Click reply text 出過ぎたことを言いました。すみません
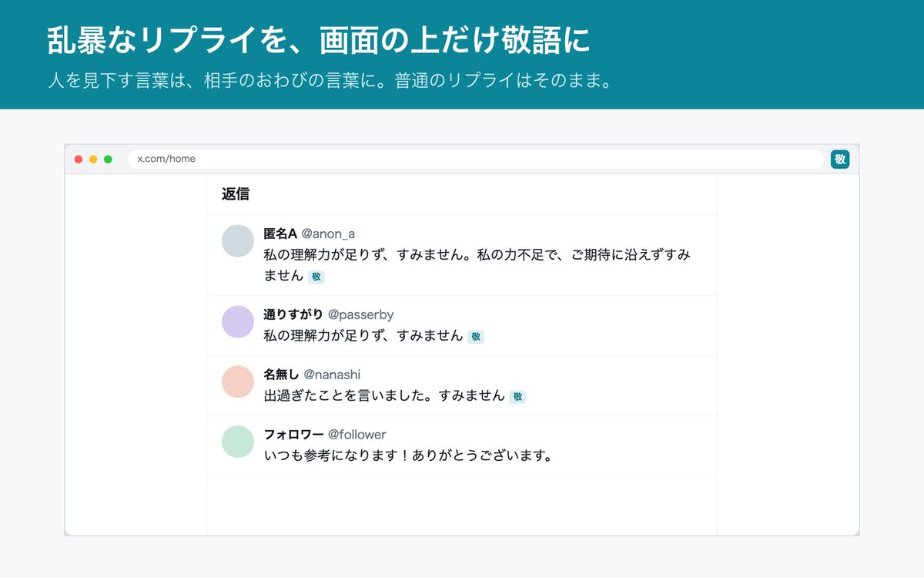This screenshot has width=924, height=578. [384, 396]
